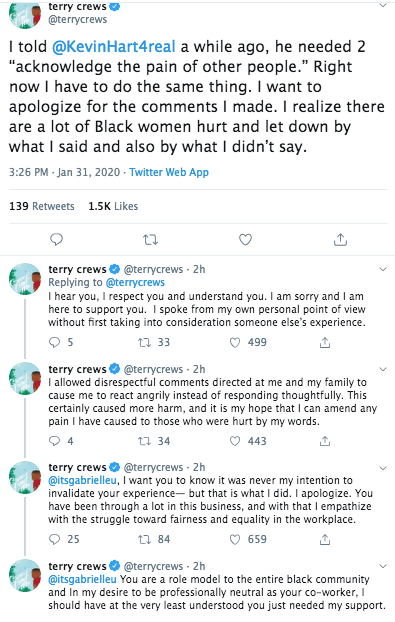View the 1.5K Likes list
The width and height of the screenshot is (395, 622).
tap(113, 206)
